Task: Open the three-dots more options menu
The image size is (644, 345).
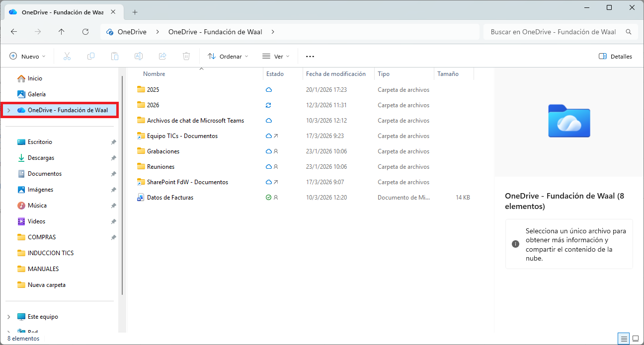Action: (310, 57)
